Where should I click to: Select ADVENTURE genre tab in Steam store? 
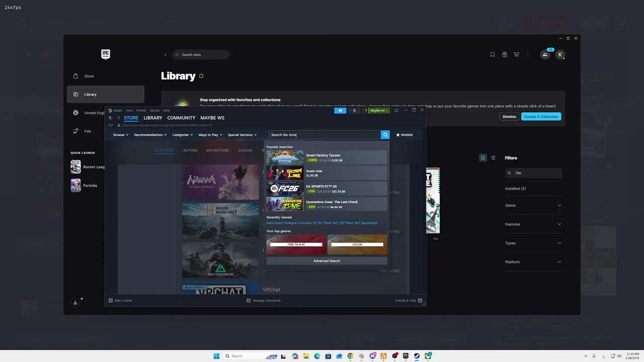217,150
